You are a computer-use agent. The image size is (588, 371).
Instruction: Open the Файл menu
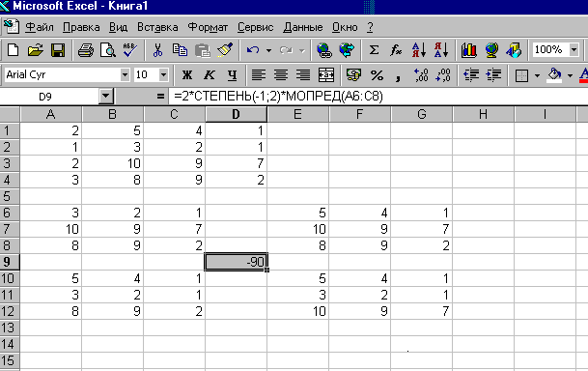(x=40, y=27)
